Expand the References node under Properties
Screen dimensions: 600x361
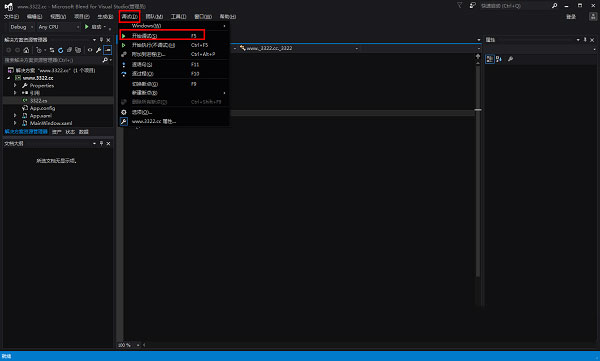15,93
